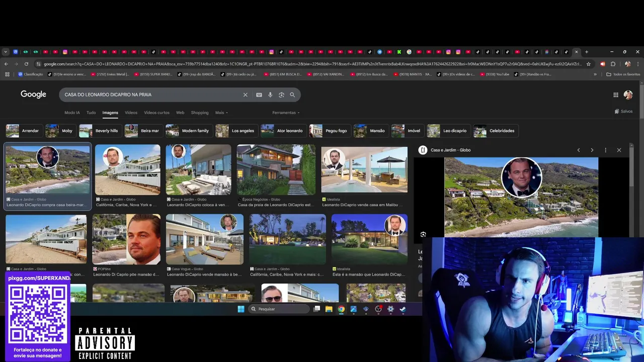Open the Google apps grid

coord(616,95)
